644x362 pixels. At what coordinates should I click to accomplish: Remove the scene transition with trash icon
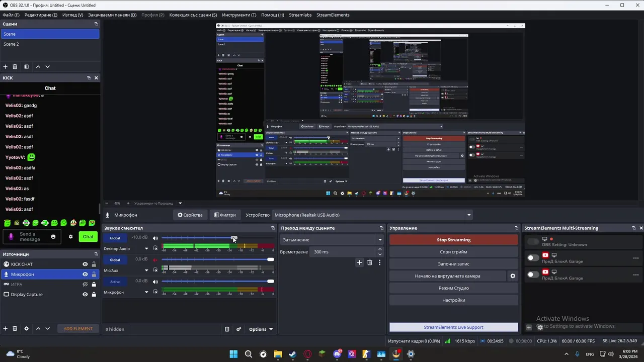370,262
